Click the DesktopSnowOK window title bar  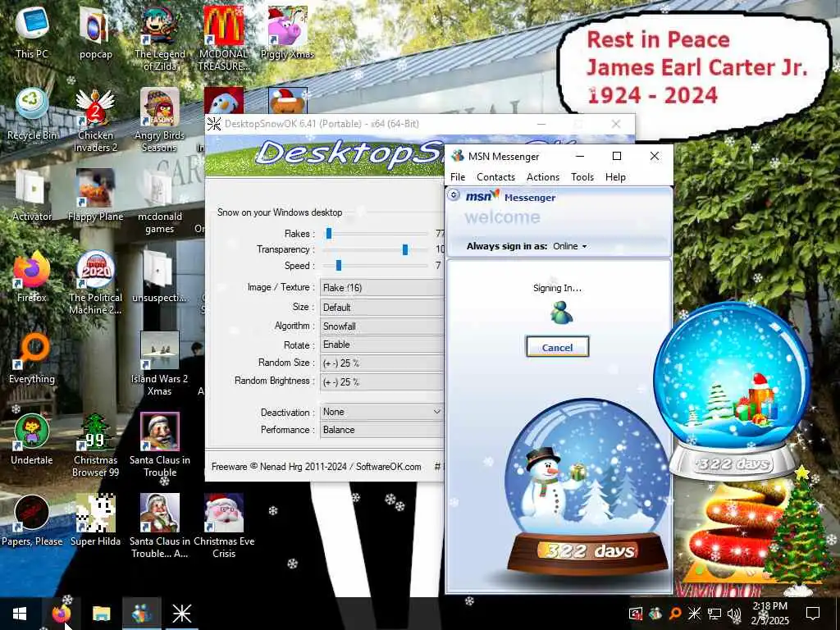click(x=370, y=124)
